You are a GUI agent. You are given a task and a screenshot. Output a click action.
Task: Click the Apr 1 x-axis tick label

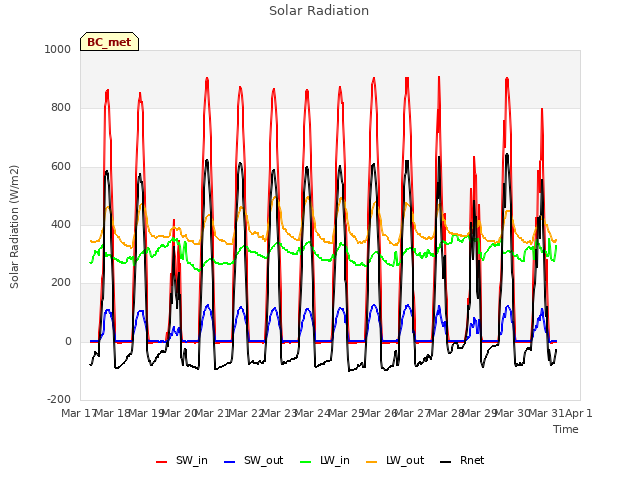click(578, 413)
